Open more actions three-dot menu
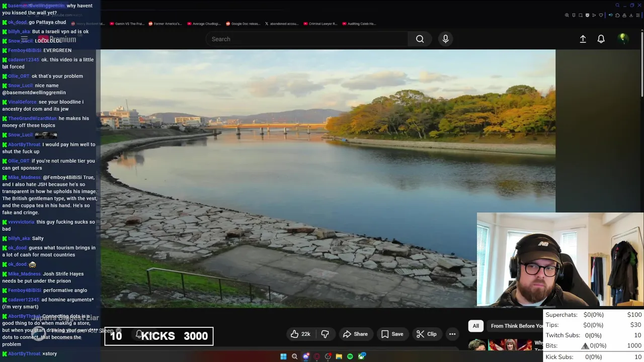The image size is (644, 362). 452,334
